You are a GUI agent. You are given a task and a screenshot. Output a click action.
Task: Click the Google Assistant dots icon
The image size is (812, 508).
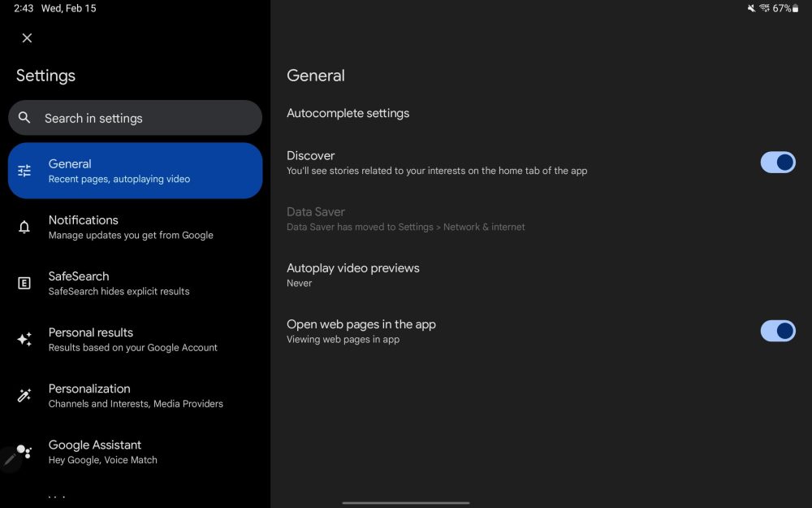coord(25,452)
